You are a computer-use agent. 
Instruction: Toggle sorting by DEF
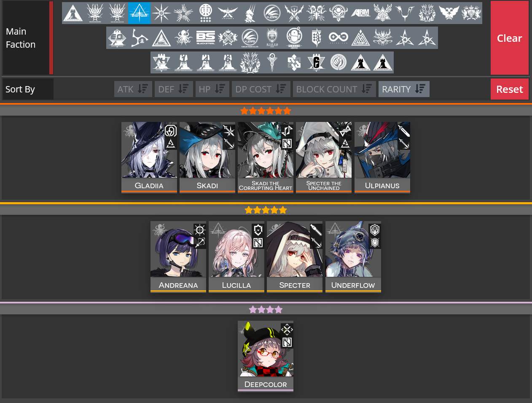[x=174, y=89]
